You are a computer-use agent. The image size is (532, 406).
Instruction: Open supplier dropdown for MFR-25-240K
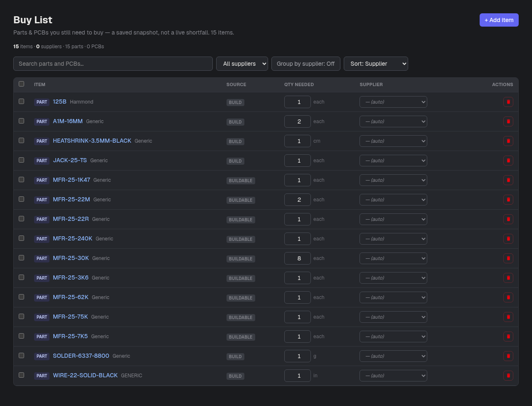(x=393, y=239)
